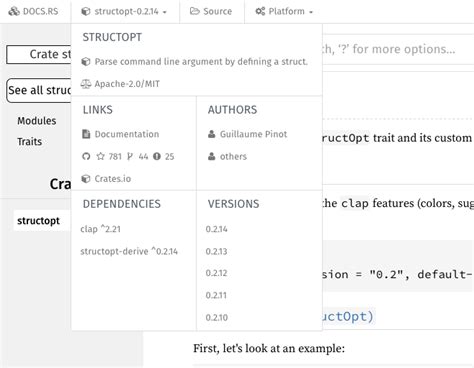Collapse the structopt-0.2.14 dropdown menu

(125, 11)
